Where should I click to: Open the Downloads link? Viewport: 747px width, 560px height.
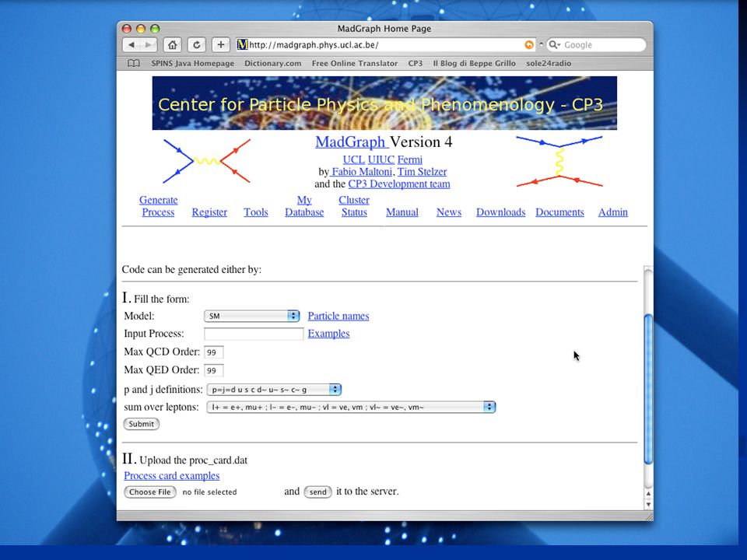[x=500, y=212]
